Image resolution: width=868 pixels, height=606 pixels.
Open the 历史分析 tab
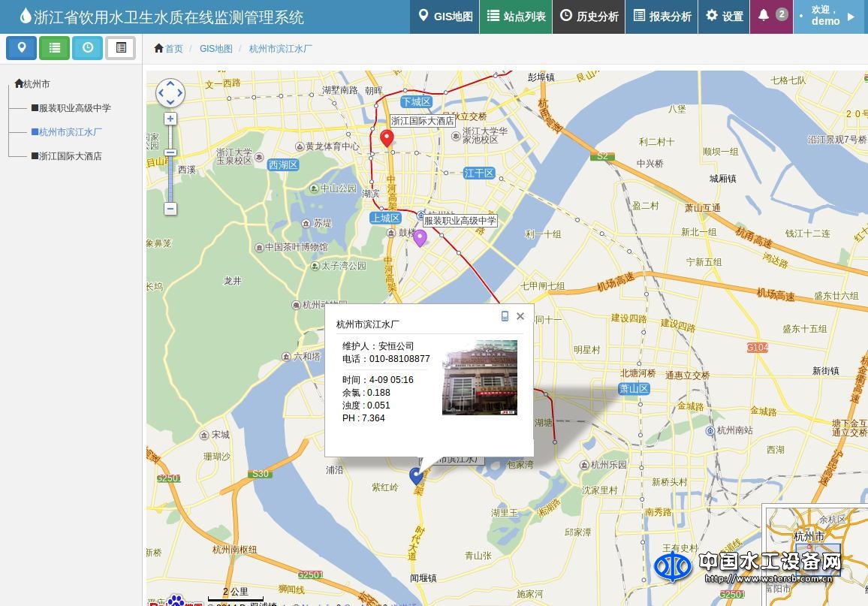click(x=589, y=17)
